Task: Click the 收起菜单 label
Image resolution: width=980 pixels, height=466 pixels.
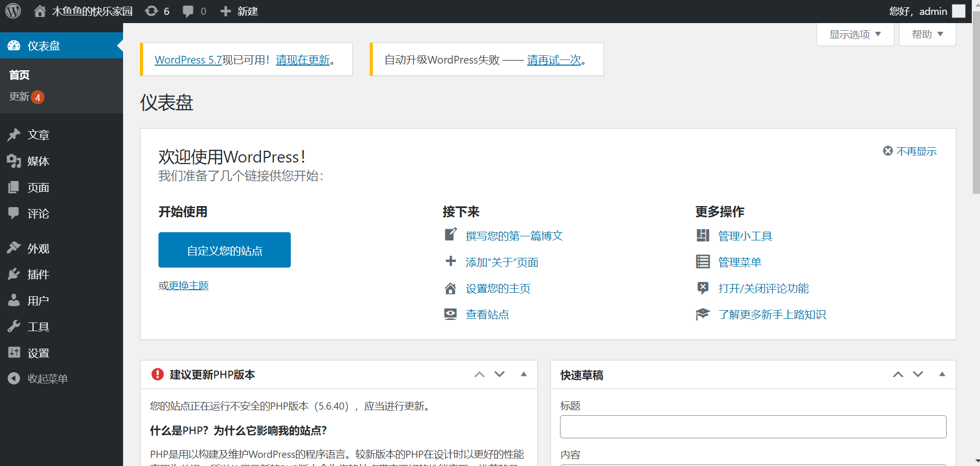Action: 48,379
